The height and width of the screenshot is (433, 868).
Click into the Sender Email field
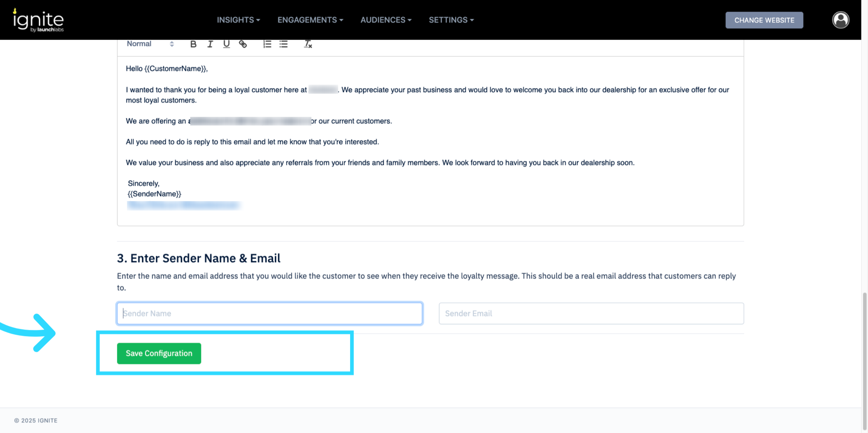coord(591,313)
